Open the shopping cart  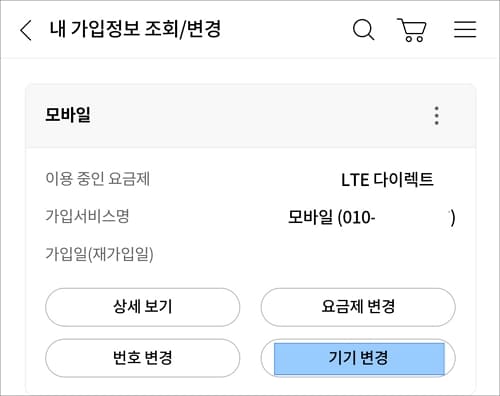[x=412, y=30]
